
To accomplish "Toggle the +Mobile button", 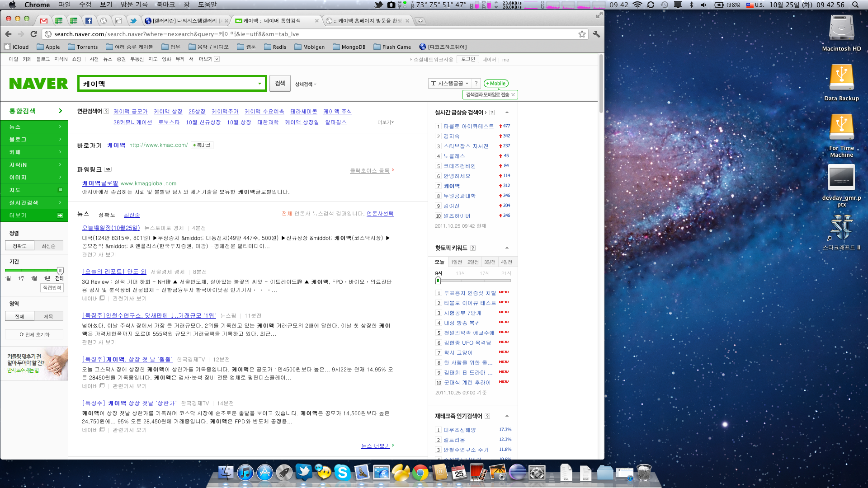I will [x=496, y=83].
